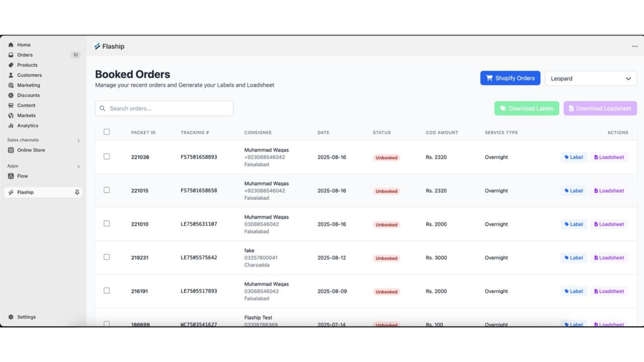Click the Analytics bar chart icon
Image resolution: width=644 pixels, height=362 pixels.
(x=11, y=125)
